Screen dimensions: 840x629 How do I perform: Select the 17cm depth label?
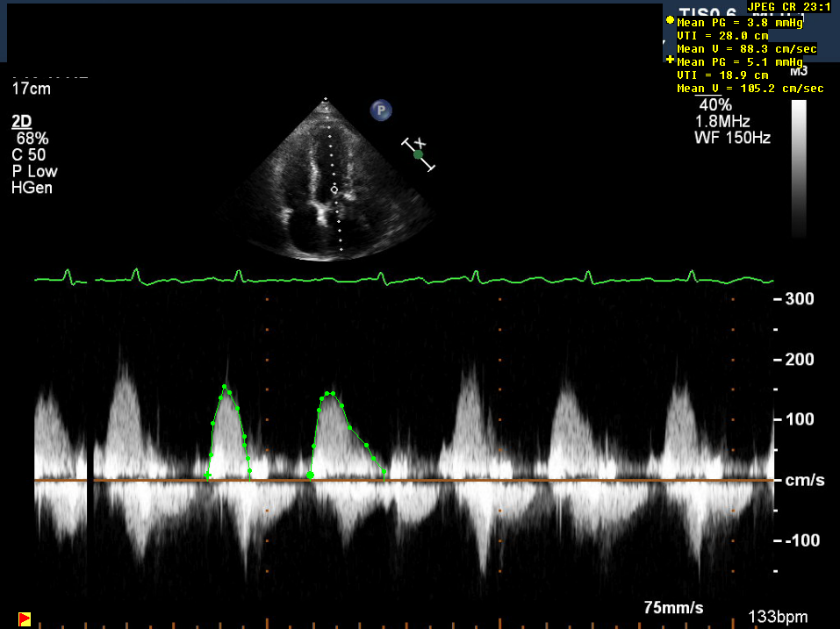[x=30, y=89]
